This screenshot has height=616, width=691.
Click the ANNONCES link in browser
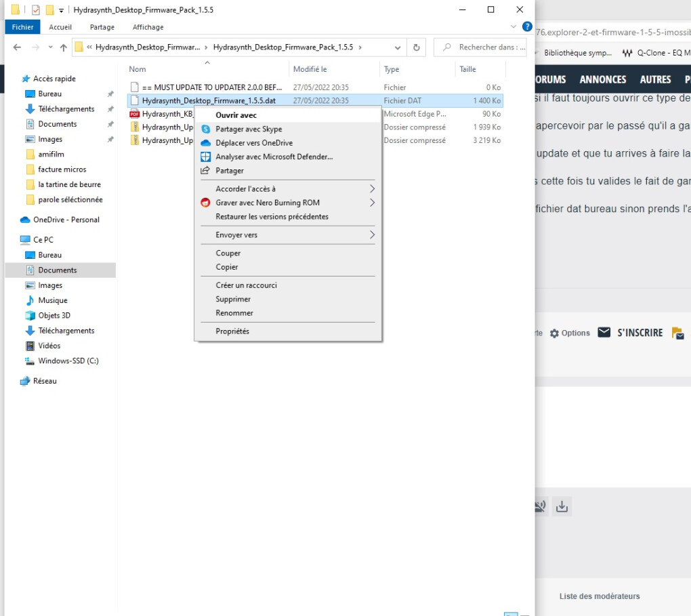pyautogui.click(x=603, y=79)
